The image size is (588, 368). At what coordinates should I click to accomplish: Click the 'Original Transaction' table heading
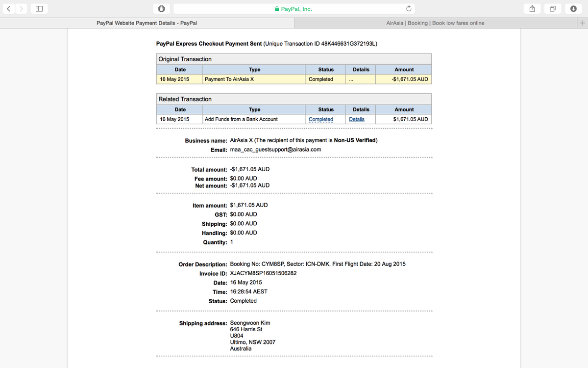(185, 59)
